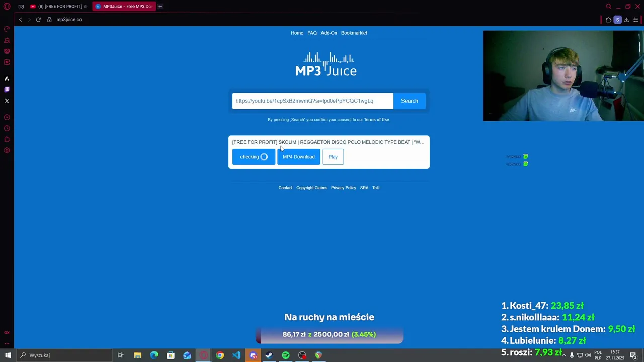The image size is (644, 362).
Task: Click the MP4 Download button
Action: 298,157
